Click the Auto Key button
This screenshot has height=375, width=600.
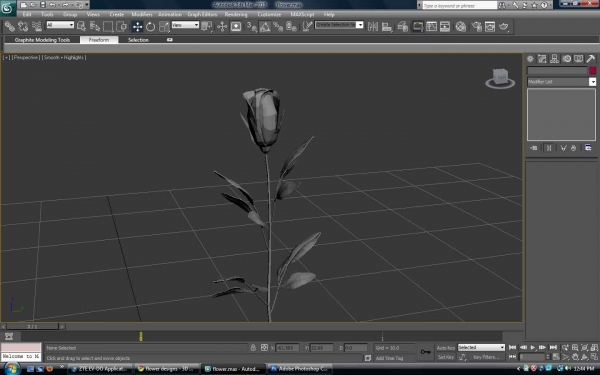(x=446, y=348)
